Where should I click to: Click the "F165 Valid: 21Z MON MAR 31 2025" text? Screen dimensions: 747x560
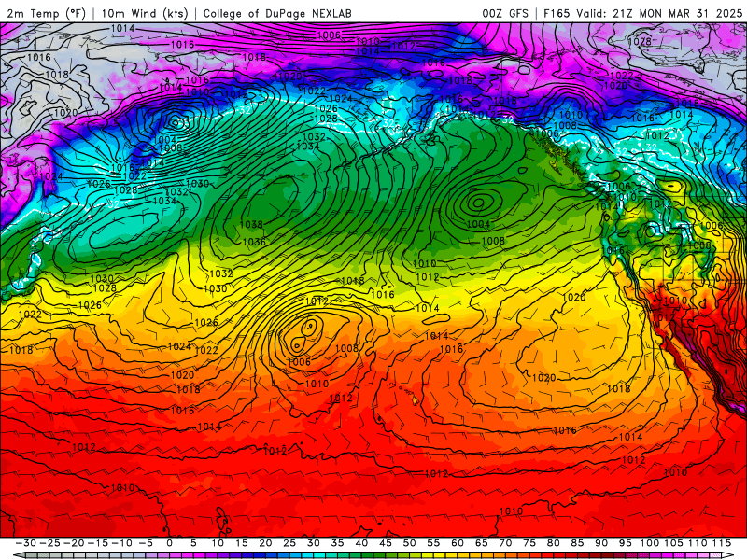(x=642, y=13)
